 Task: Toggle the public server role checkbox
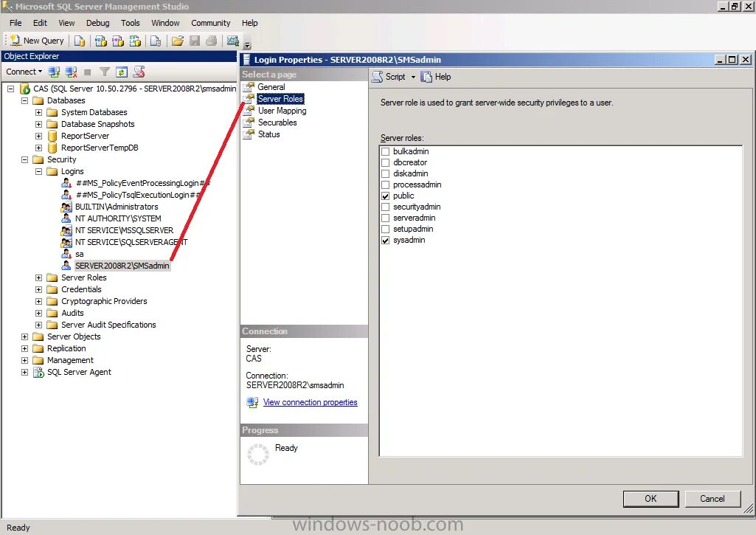pyautogui.click(x=385, y=196)
